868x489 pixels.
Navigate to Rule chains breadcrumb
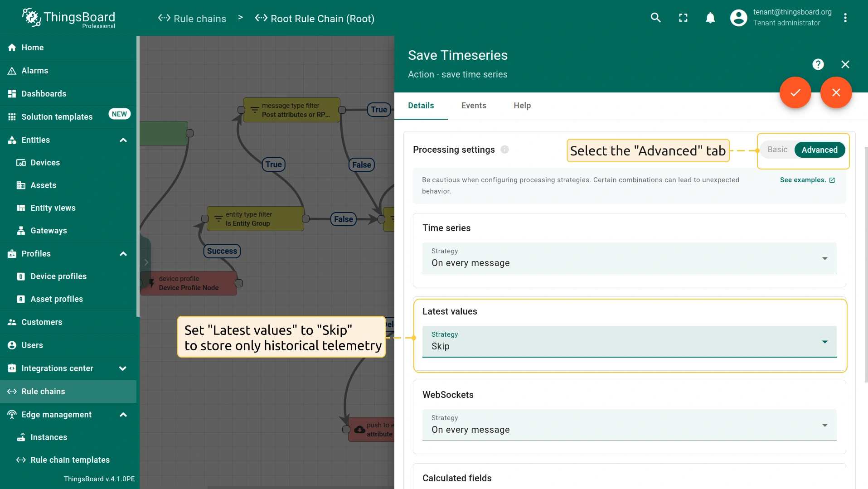192,19
